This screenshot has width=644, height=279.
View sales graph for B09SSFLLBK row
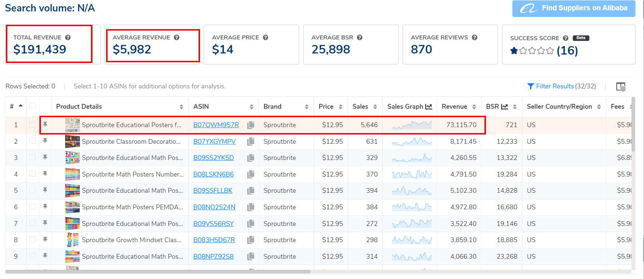[x=412, y=191]
